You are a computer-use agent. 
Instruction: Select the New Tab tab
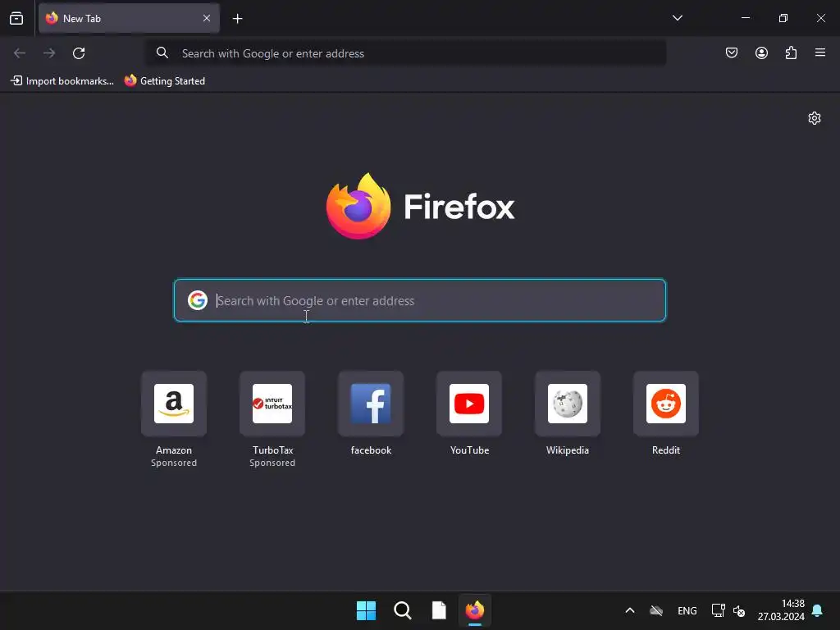pyautogui.click(x=129, y=18)
